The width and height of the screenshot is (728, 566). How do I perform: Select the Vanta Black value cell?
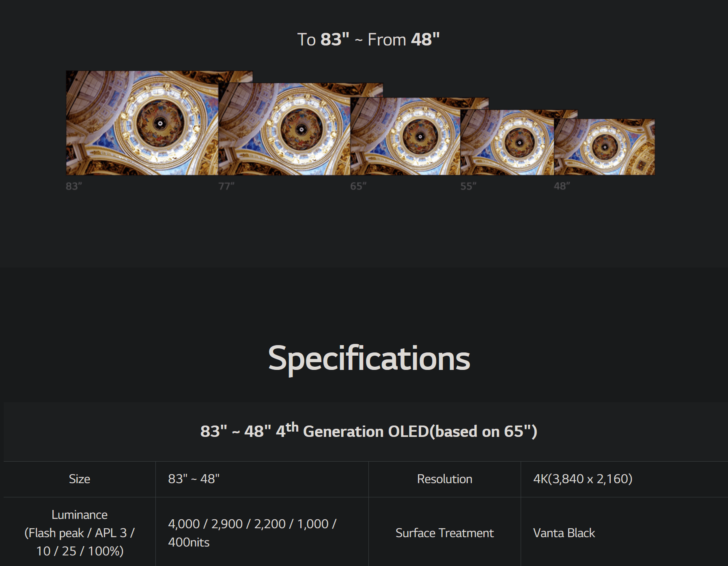564,533
